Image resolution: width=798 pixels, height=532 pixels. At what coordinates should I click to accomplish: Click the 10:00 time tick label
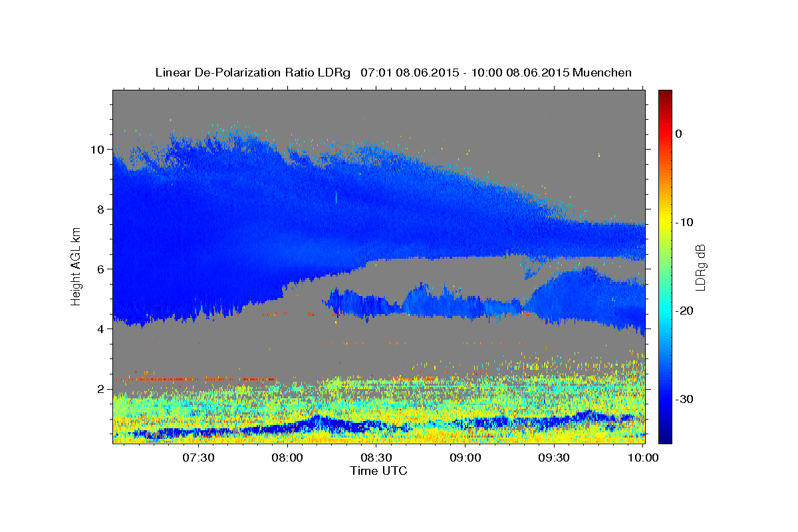pyautogui.click(x=643, y=458)
